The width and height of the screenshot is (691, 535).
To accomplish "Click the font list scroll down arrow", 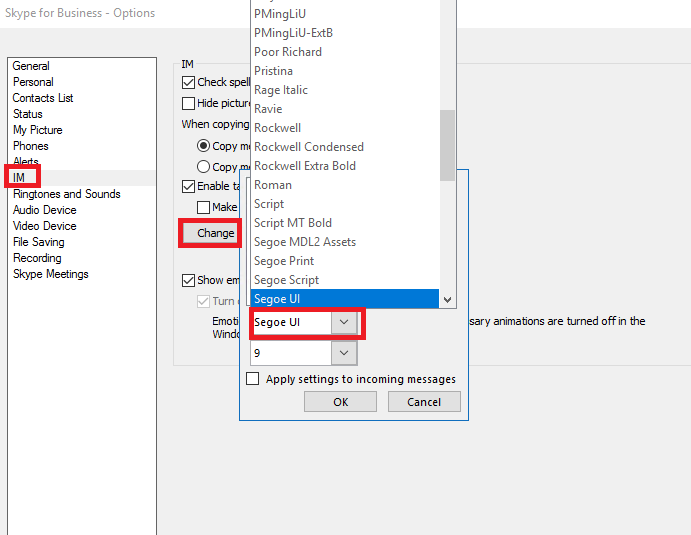I will [x=447, y=300].
